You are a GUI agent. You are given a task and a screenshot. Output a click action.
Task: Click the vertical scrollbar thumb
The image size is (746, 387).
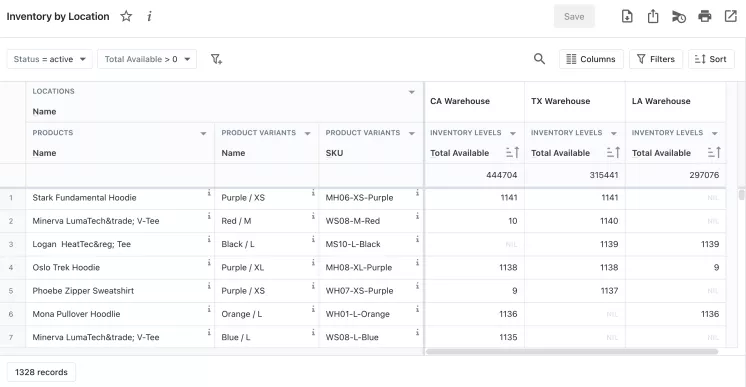pyautogui.click(x=741, y=195)
